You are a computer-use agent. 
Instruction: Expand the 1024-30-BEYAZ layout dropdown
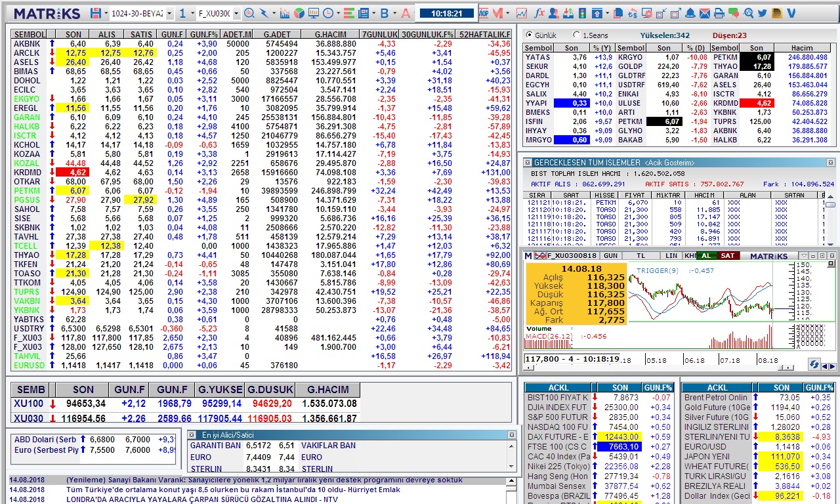pyautogui.click(x=169, y=13)
